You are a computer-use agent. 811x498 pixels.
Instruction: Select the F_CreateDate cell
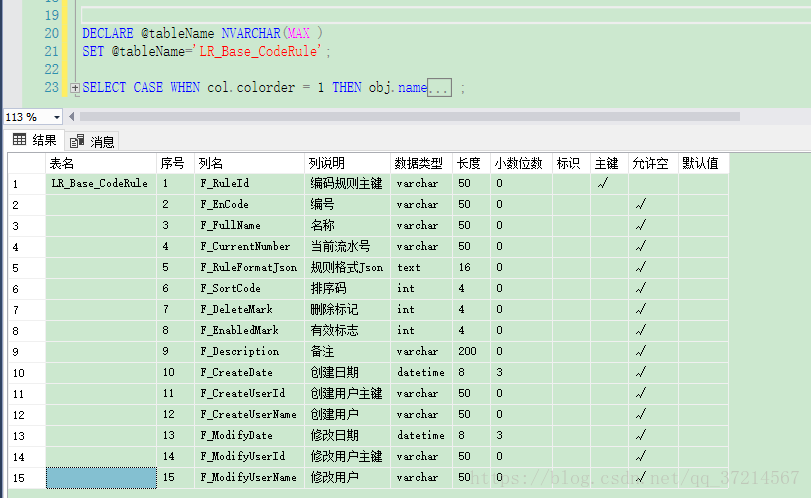coord(249,373)
